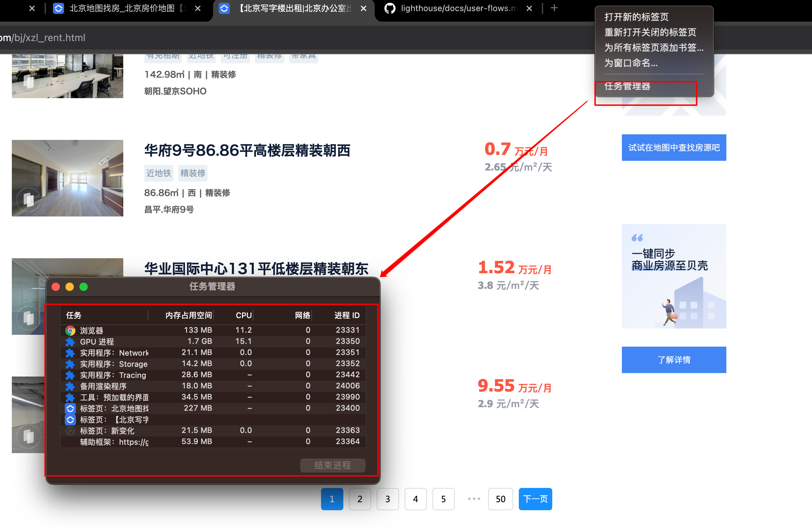Close the lighthouse GitHub tab
The width and height of the screenshot is (812, 529).
[x=529, y=8]
